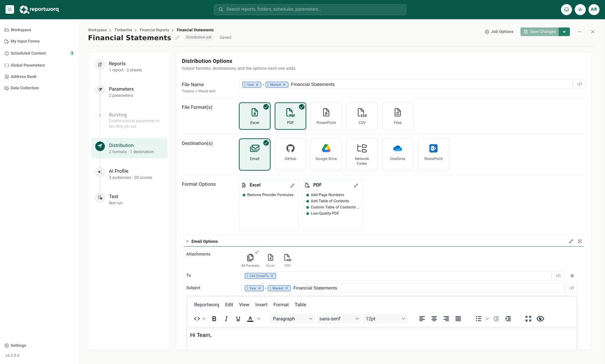The width and height of the screenshot is (605, 364).
Task: Open the Paragraph style dropdown
Action: [x=292, y=319]
